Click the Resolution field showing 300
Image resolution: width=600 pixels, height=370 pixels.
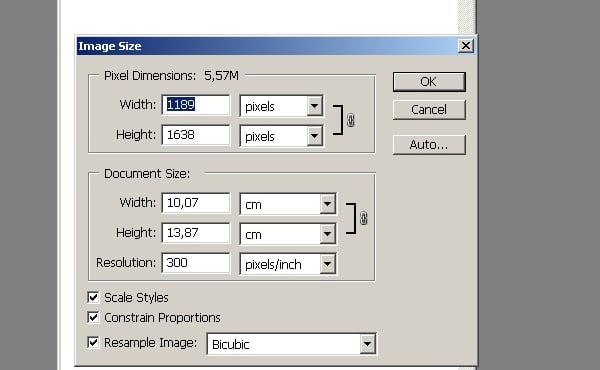point(196,262)
